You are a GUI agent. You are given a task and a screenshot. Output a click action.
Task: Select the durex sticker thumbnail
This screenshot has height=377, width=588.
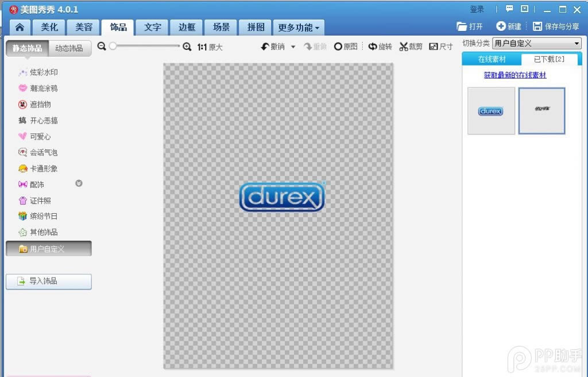click(492, 111)
